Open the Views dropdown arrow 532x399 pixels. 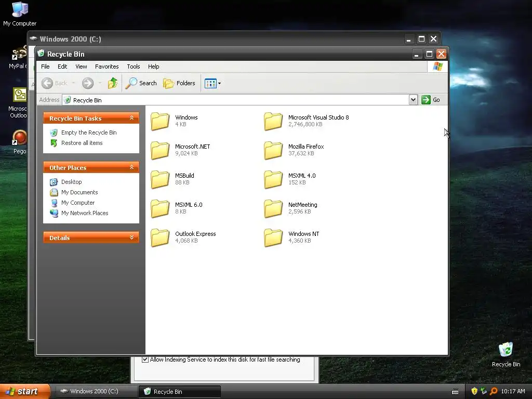coord(220,84)
